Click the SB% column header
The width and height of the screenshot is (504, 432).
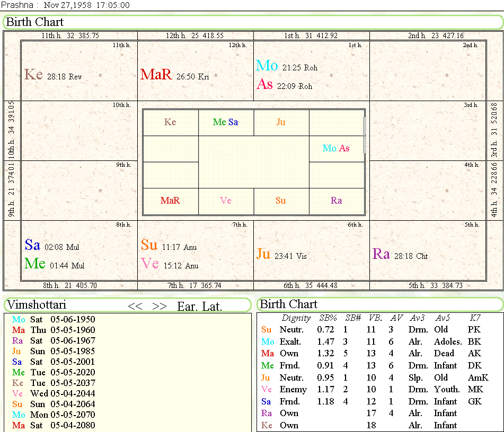(328, 318)
